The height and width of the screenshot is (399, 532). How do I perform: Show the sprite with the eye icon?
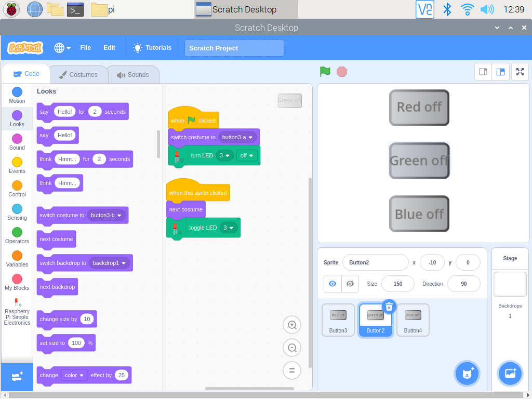coord(332,284)
